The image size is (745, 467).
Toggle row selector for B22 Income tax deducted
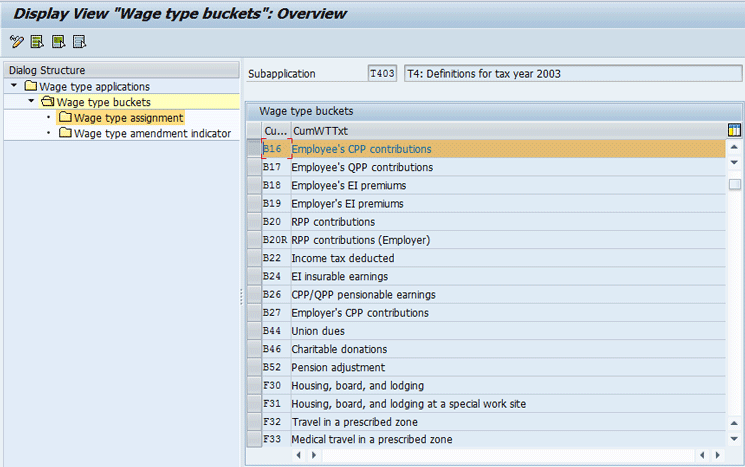click(253, 258)
